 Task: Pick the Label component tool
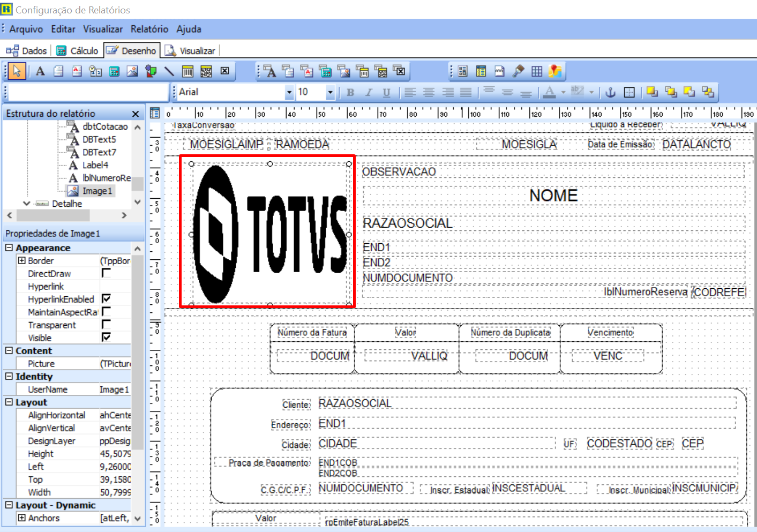coord(40,71)
